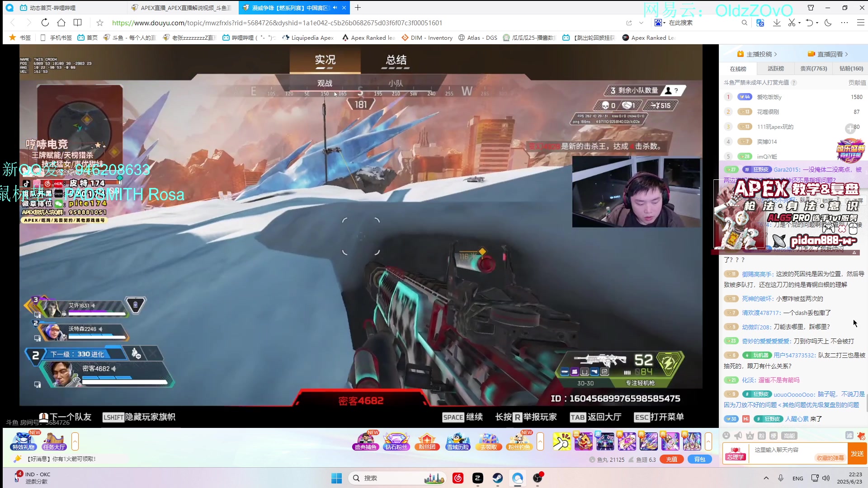Open NetEase Cloud Music from the taskbar
This screenshot has height=488, width=868.
[x=458, y=478]
